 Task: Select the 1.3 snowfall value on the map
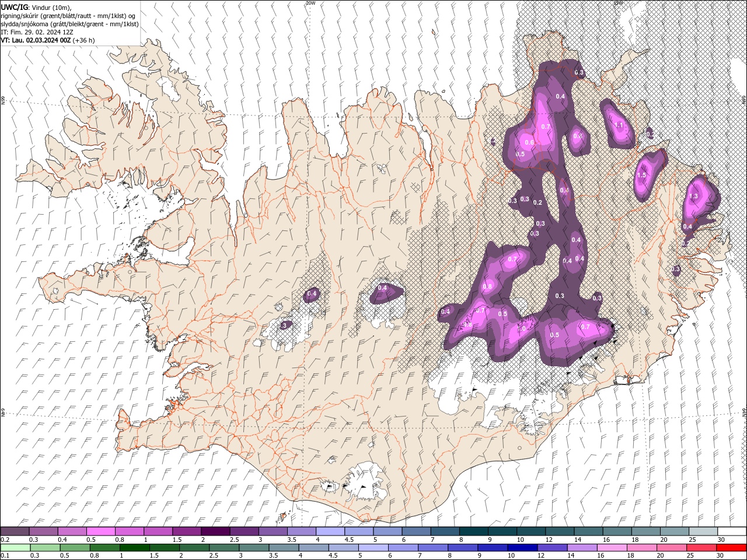pyautogui.click(x=694, y=197)
